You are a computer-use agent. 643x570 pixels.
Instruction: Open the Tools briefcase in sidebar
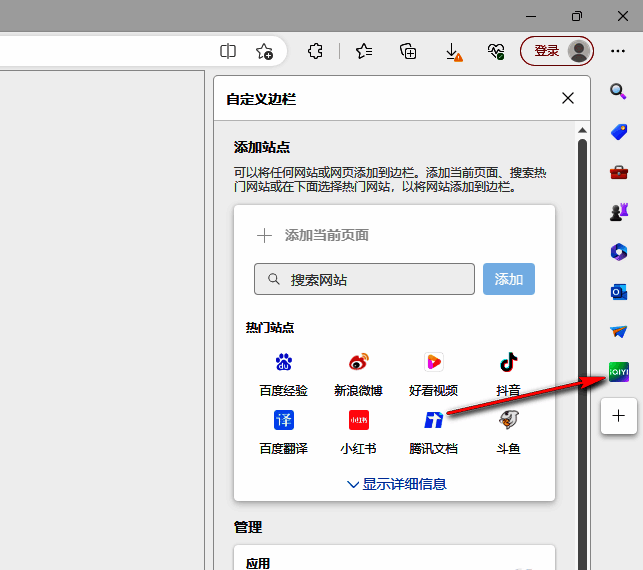618,172
